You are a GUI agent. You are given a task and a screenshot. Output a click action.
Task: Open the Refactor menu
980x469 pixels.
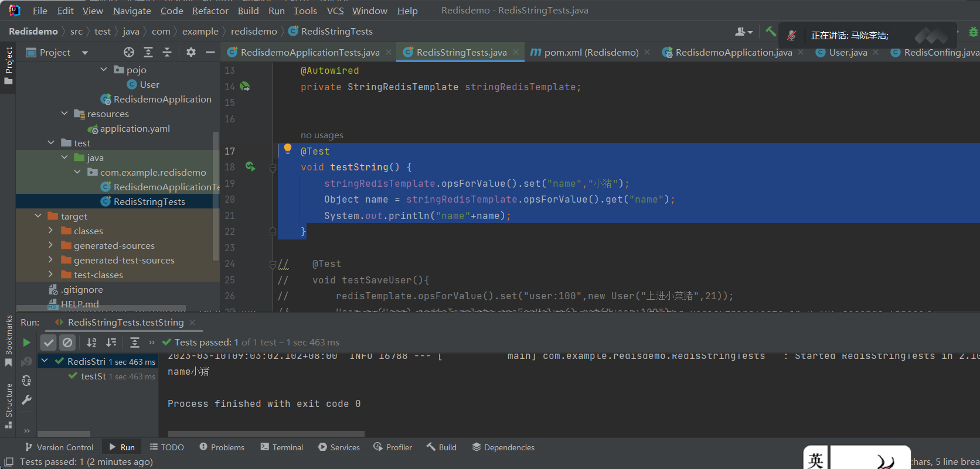[210, 11]
